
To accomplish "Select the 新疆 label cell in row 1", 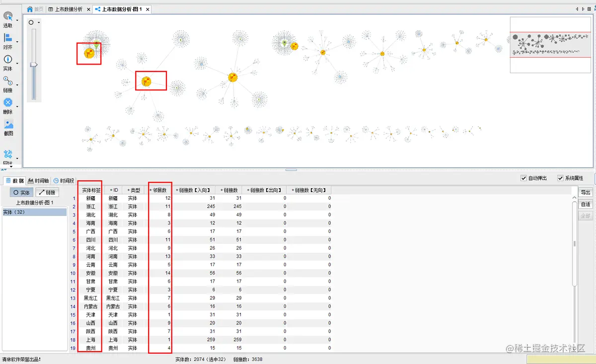I will click(91, 198).
